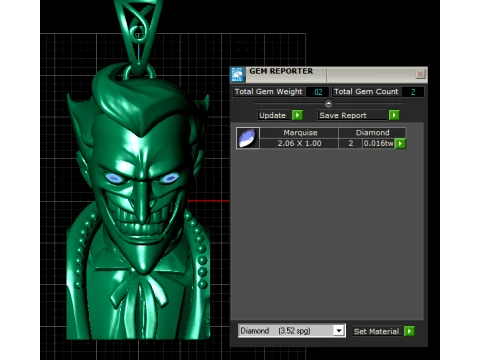Viewport: 480px width, 360px height.
Task: Select the marquise gem thumbnail
Action: 248,138
